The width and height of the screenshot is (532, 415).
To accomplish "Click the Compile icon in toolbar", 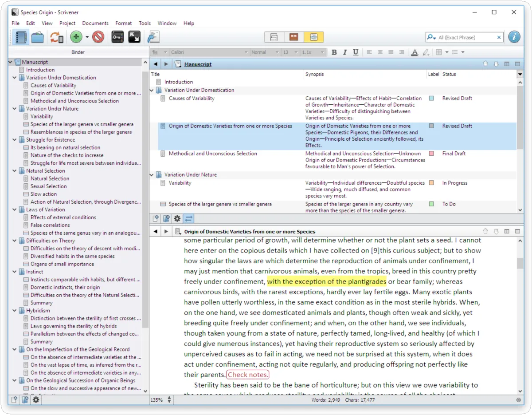I will [x=153, y=37].
